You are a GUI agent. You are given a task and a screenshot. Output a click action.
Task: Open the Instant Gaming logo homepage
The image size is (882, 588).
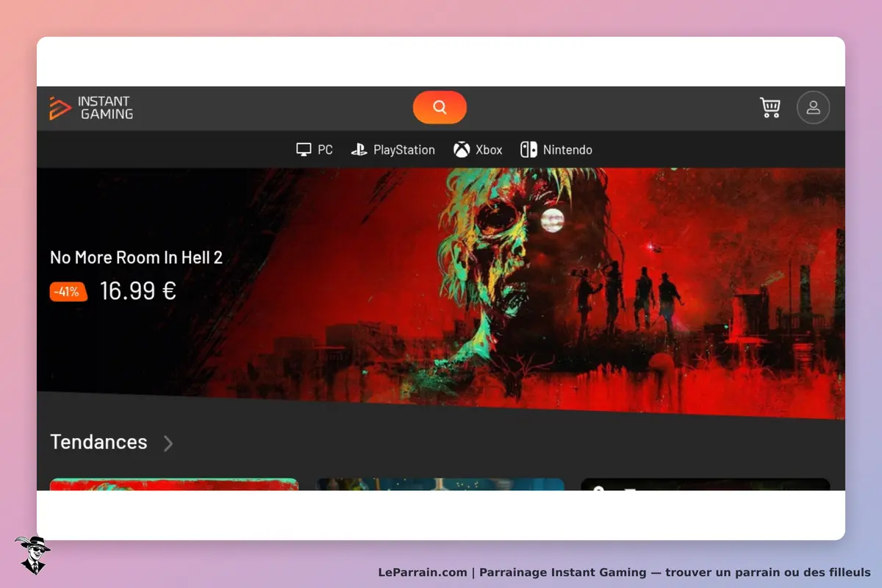[x=91, y=108]
